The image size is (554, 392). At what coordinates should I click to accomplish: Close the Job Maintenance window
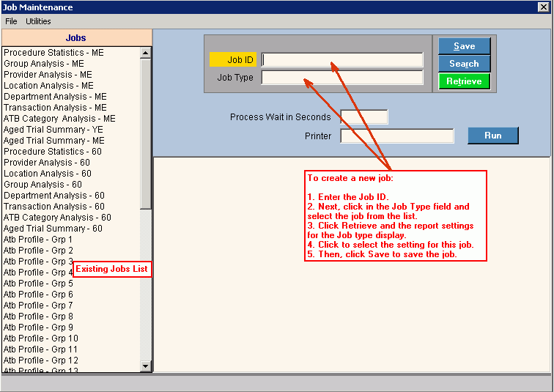[544, 7]
